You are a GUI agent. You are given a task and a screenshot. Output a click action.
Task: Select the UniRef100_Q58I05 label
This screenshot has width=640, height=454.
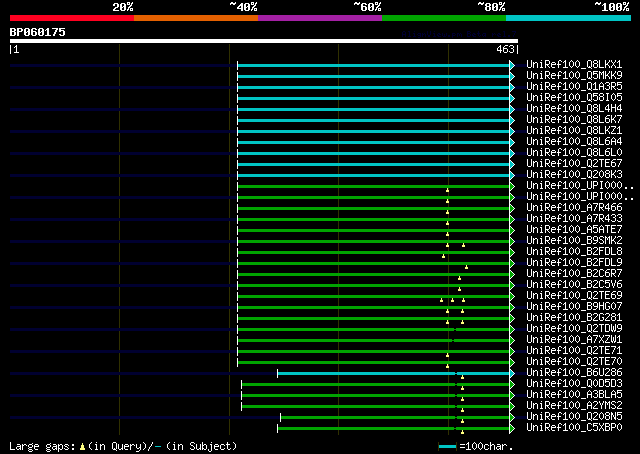click(x=574, y=98)
